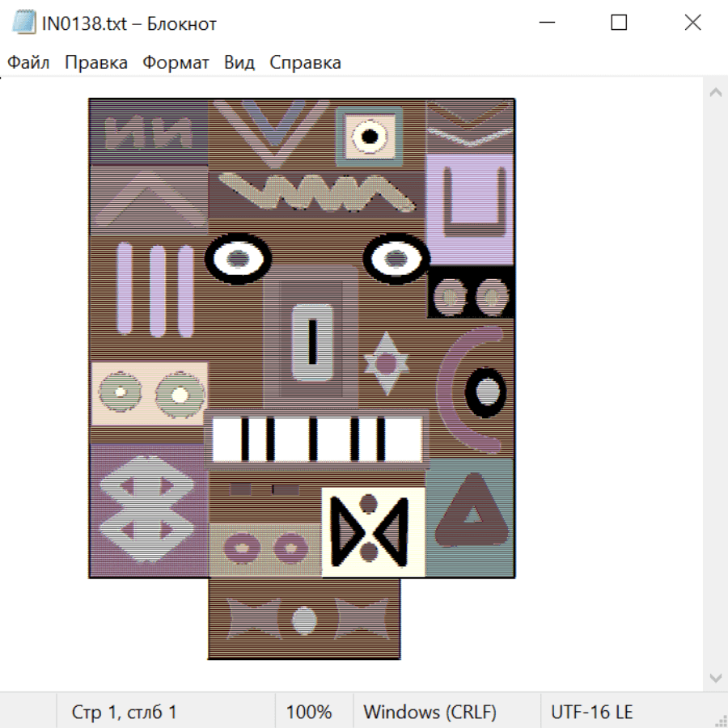
Task: Close the IN0138.txt Notepad window
Action: click(x=692, y=23)
